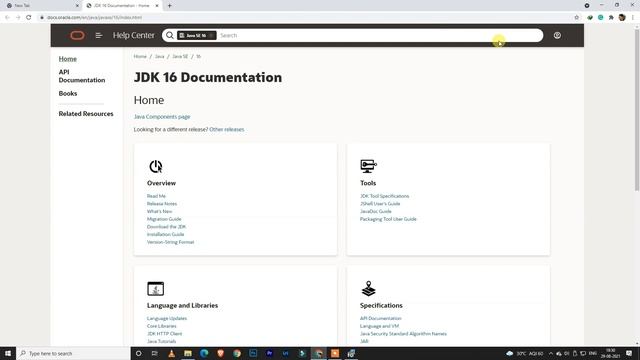Screen dimensions: 640x360
Task: Open the Windows Start menu
Action: [8, 353]
